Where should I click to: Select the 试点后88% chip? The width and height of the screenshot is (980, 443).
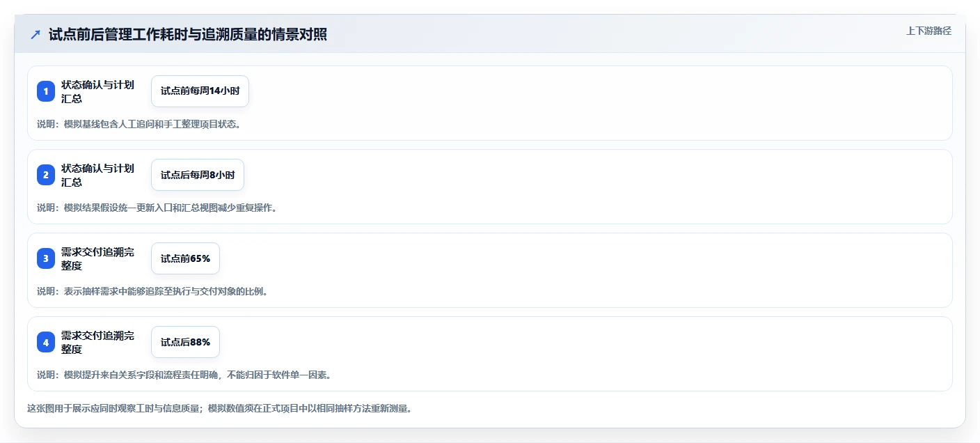pos(185,342)
